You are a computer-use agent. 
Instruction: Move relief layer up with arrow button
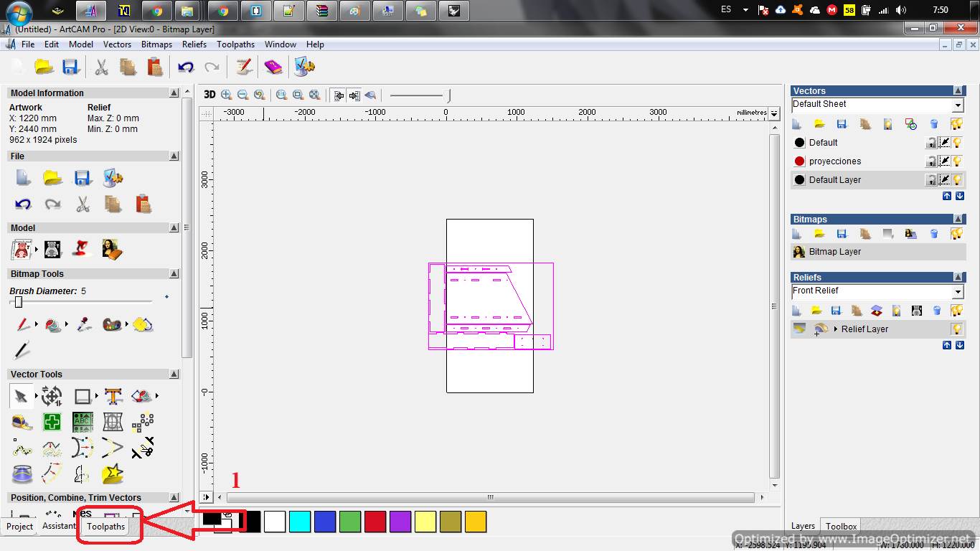[947, 346]
